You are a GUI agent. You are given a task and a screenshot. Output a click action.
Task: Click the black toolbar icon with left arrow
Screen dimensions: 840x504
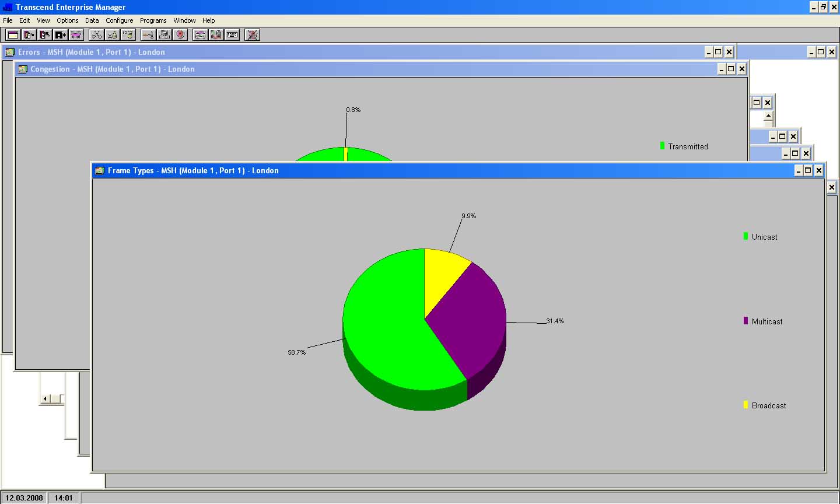[60, 35]
